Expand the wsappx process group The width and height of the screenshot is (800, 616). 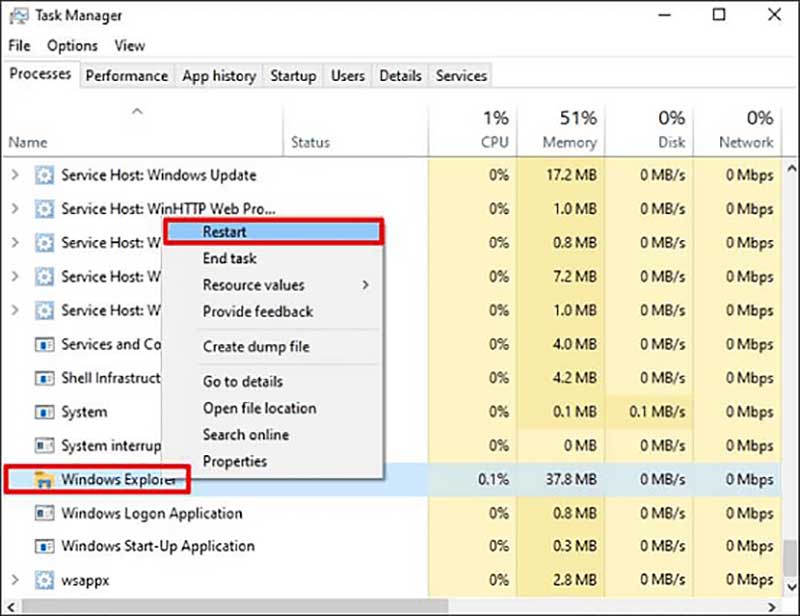[15, 580]
